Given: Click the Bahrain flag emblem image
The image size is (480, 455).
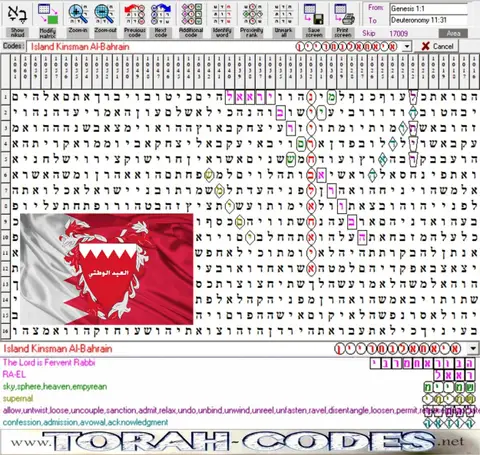Looking at the screenshot, I should (107, 269).
